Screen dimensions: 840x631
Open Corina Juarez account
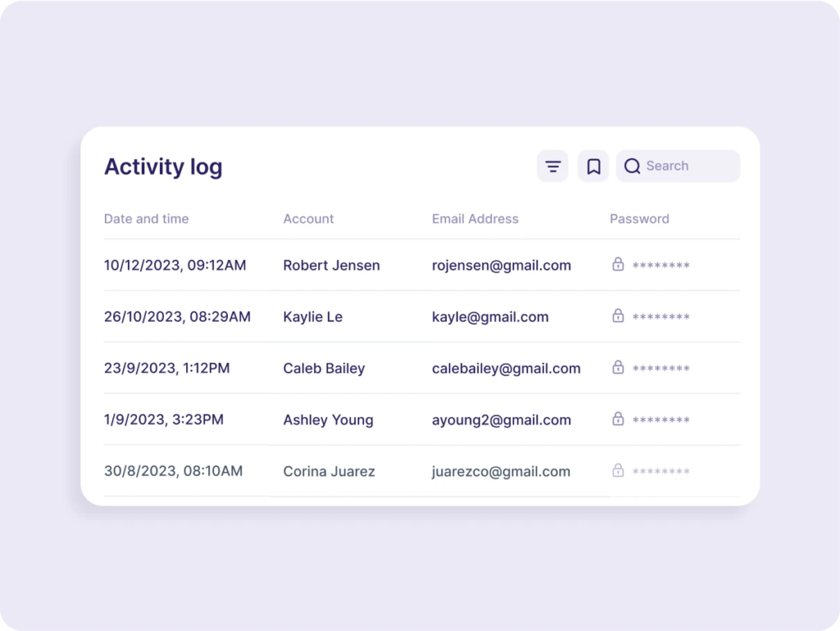tap(329, 471)
